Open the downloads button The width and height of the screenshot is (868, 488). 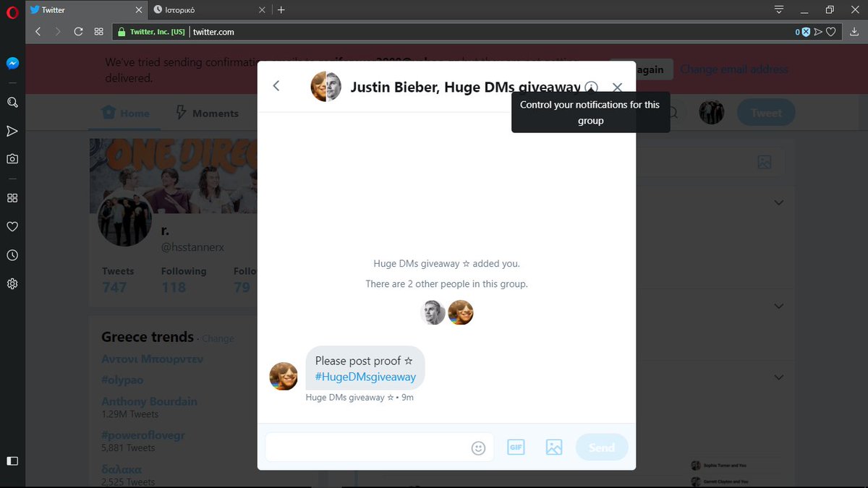(854, 32)
